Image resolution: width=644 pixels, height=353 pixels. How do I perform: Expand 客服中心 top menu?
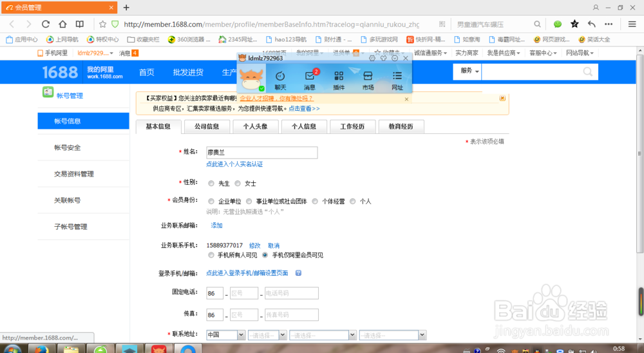pos(543,53)
